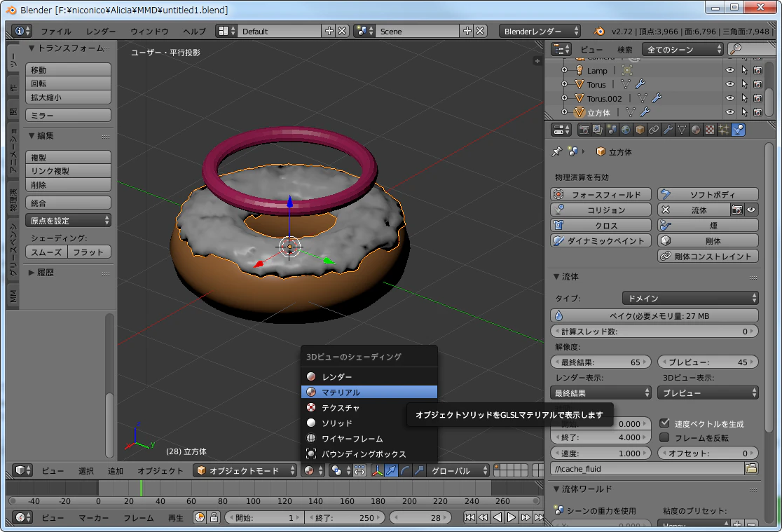Toggle visibility eye for Torus.002

coord(729,98)
